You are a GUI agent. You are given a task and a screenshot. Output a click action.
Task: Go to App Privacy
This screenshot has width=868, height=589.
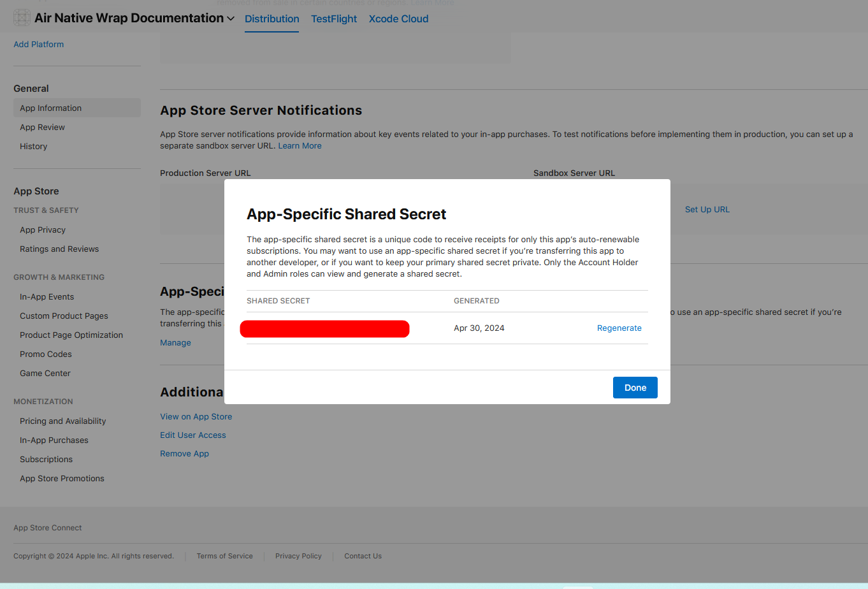(x=43, y=229)
